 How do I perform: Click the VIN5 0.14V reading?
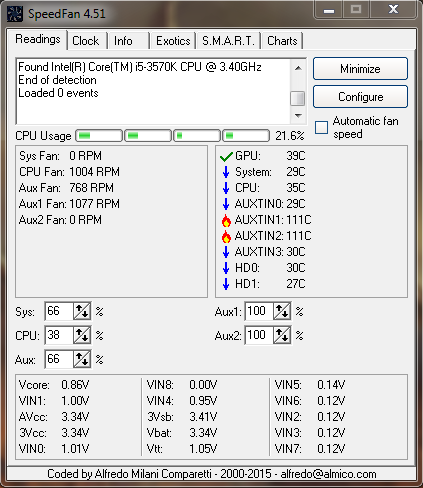click(310, 385)
